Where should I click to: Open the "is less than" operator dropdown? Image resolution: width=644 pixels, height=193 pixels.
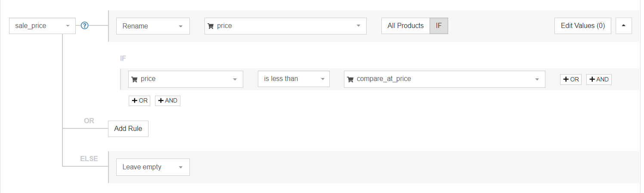[294, 79]
